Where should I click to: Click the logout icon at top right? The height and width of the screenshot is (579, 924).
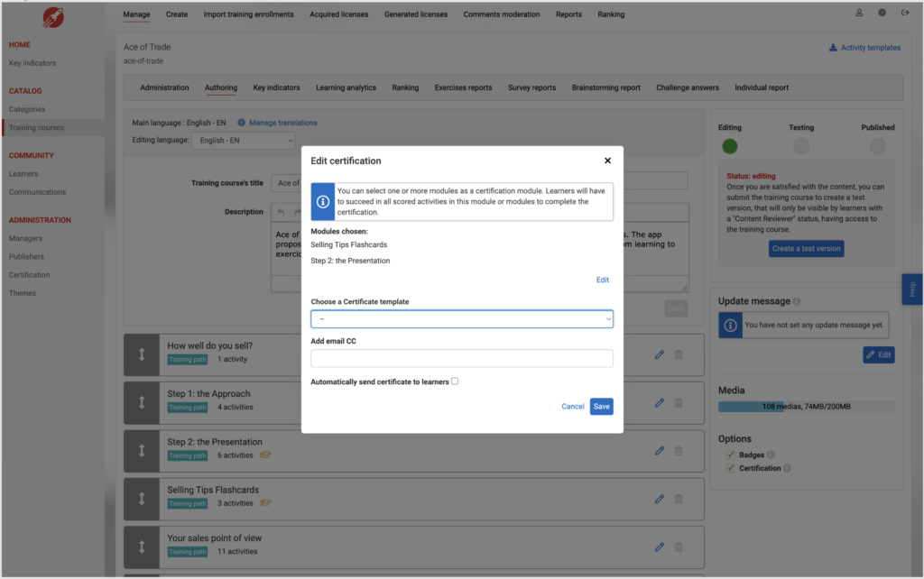click(x=905, y=14)
